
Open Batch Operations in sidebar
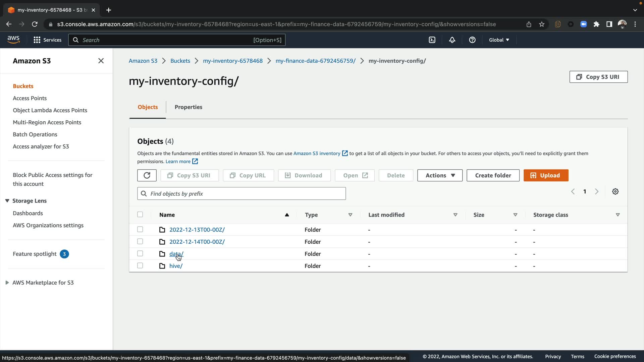tap(35, 134)
